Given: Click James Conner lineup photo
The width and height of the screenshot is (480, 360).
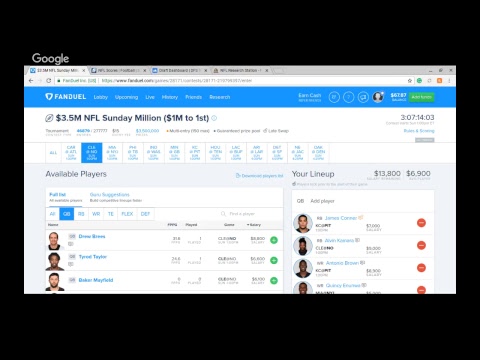Looking at the screenshot, I should click(303, 223).
